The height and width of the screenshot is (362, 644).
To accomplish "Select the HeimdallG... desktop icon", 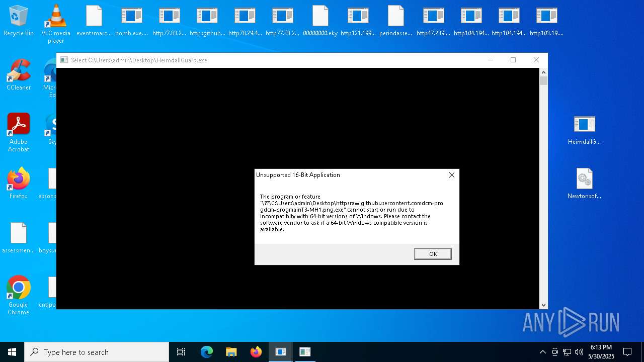I will pos(585,129).
